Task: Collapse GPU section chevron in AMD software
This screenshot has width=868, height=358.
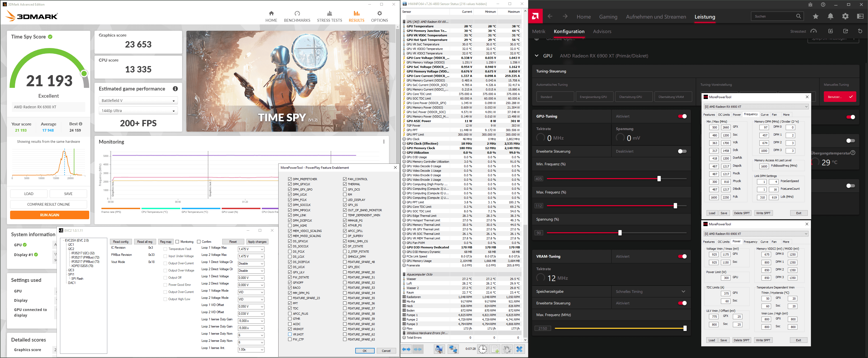Action: (537, 55)
